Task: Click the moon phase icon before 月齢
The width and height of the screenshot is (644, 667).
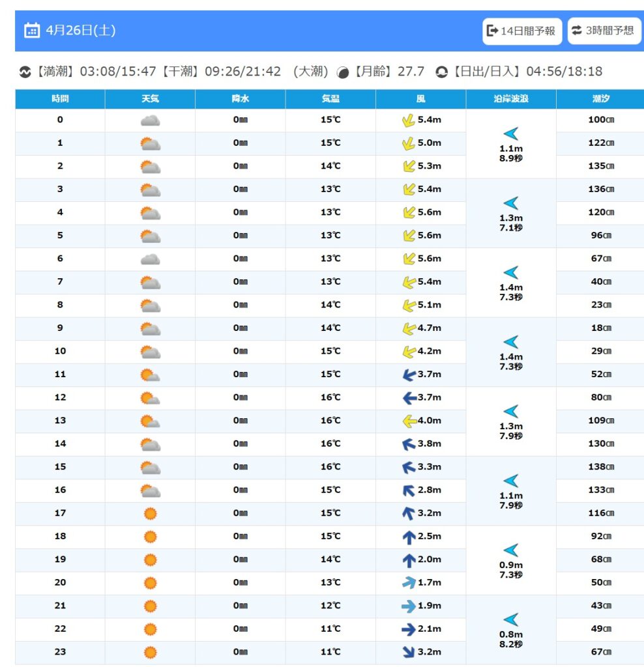Action: tap(343, 72)
